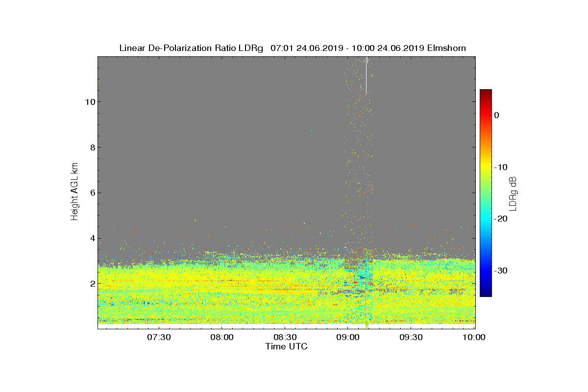The width and height of the screenshot is (588, 392).
Task: Click the dark red top of the colorbar
Action: [486, 93]
